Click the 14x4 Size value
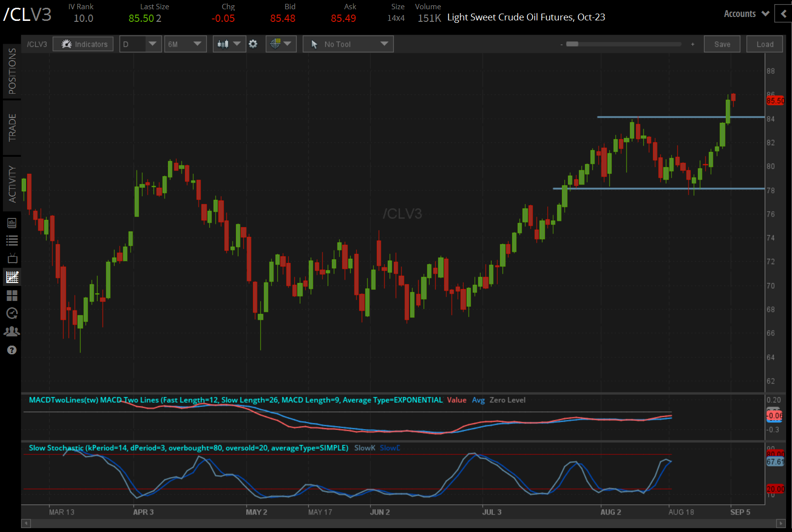This screenshot has height=532, width=792. [x=396, y=18]
